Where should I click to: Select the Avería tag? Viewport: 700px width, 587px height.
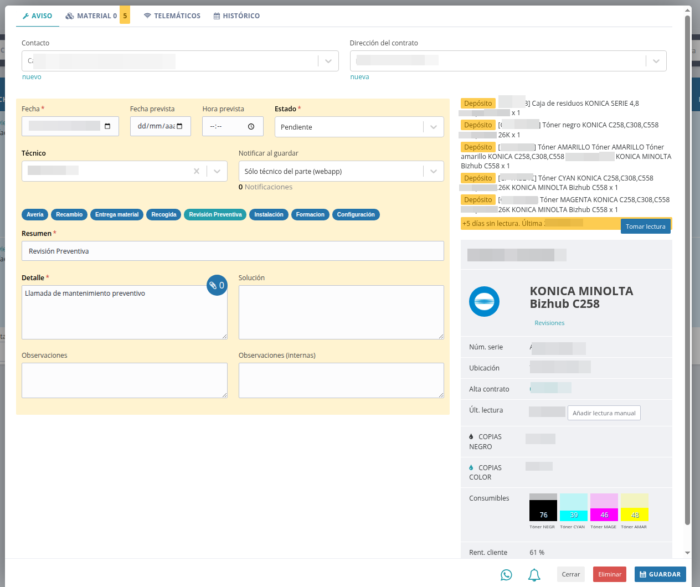35,215
